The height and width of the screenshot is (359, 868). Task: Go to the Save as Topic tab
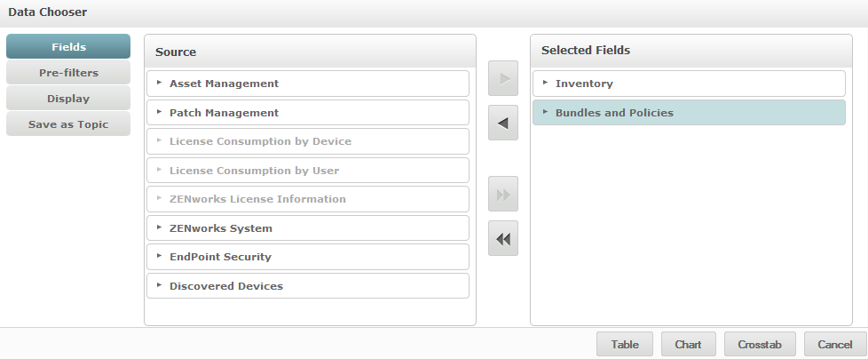tap(68, 124)
